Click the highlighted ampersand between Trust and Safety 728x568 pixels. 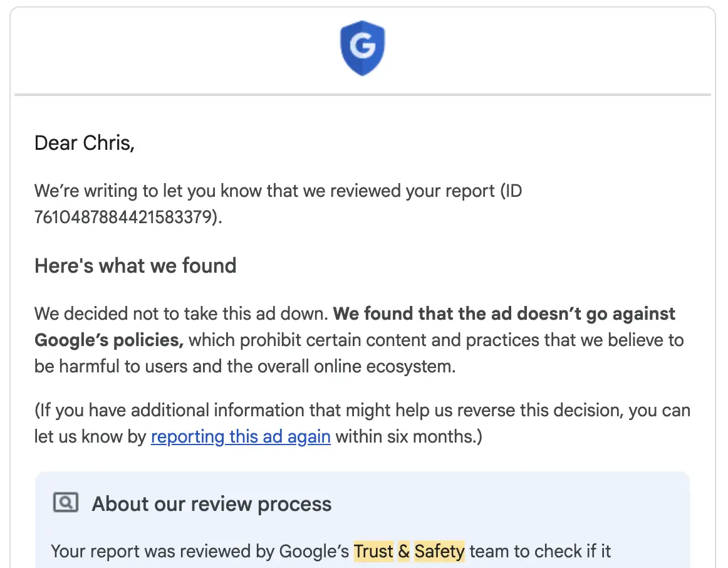tap(404, 551)
